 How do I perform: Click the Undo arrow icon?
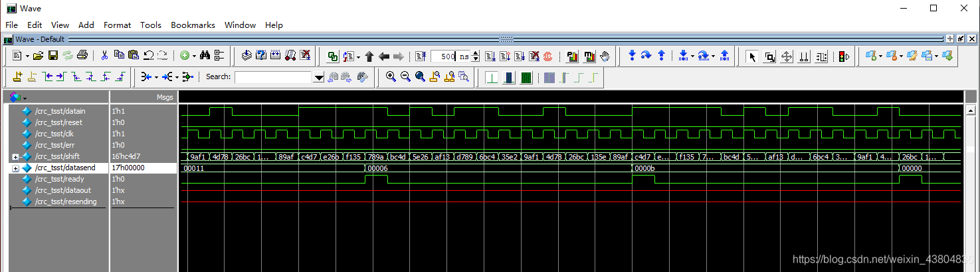[148, 56]
